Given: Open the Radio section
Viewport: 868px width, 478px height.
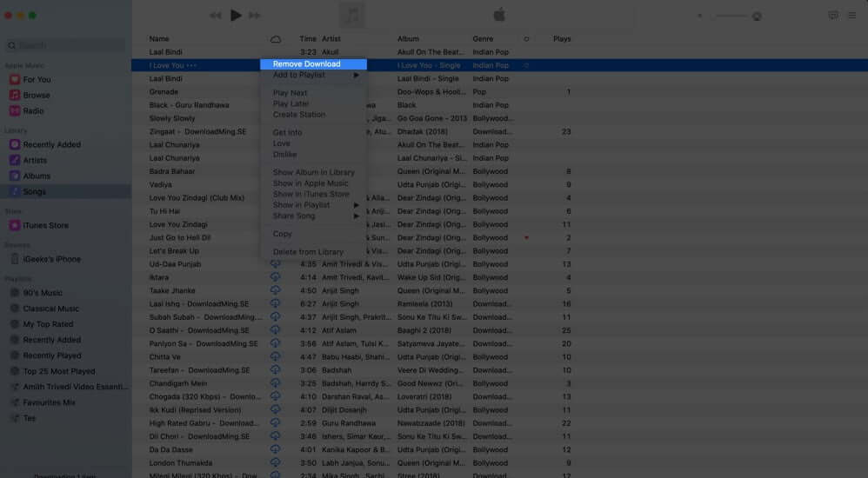Looking at the screenshot, I should (x=33, y=110).
